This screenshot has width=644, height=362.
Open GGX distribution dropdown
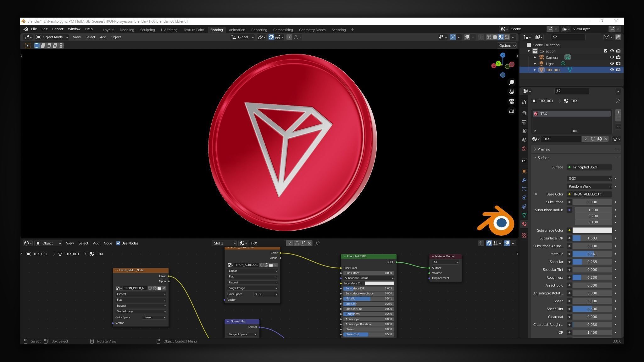[x=590, y=178]
